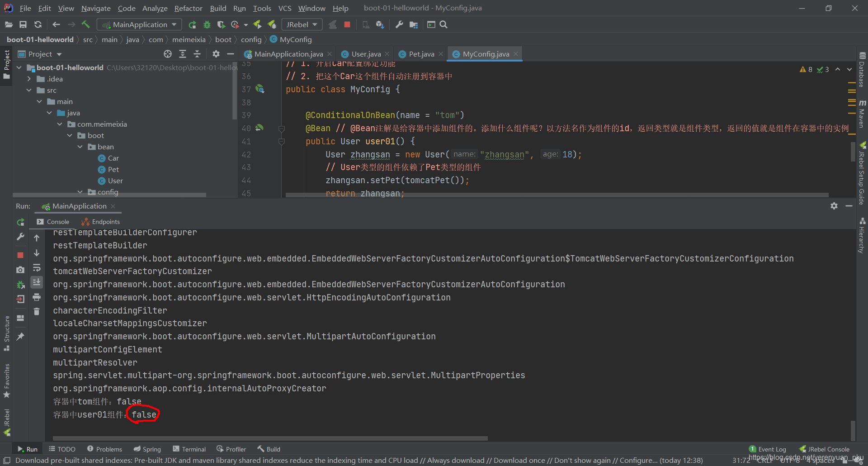Open the Problems tool window
The height and width of the screenshot is (466, 868).
coord(104,449)
